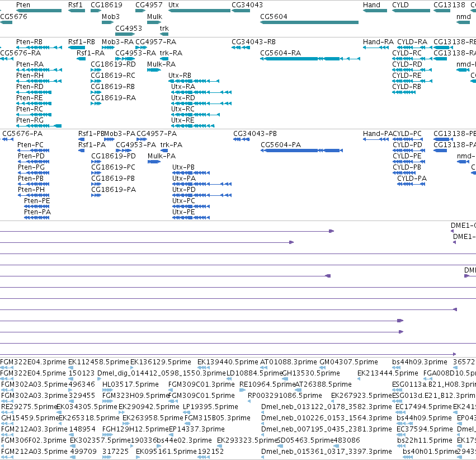
Task: Select EST label bs22h11.5prime
Action: click(425, 440)
